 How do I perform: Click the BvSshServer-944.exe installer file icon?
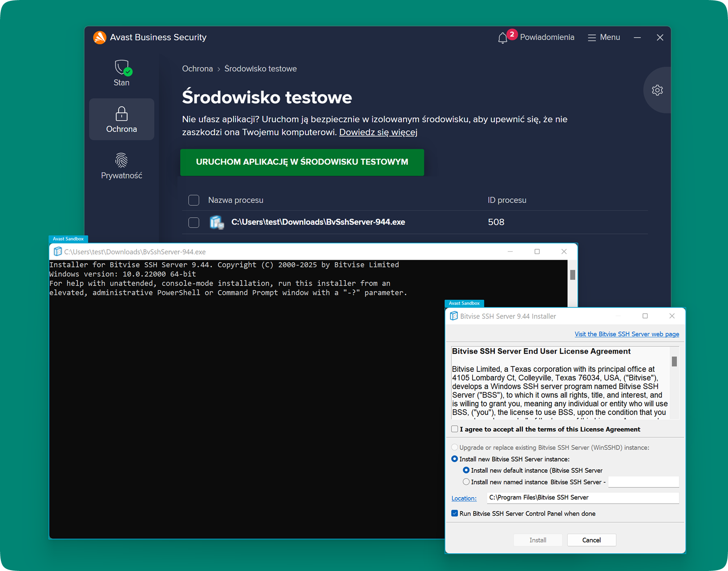(x=217, y=222)
